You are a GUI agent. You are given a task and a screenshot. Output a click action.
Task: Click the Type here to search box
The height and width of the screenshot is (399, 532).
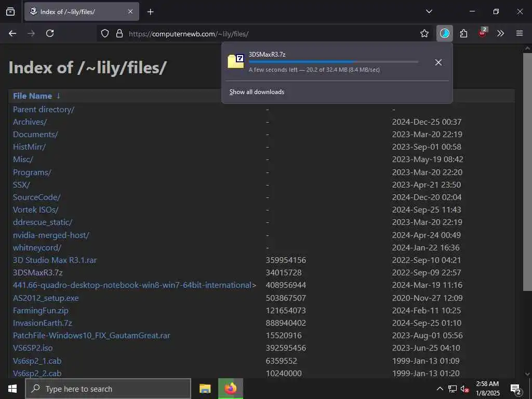pos(108,389)
